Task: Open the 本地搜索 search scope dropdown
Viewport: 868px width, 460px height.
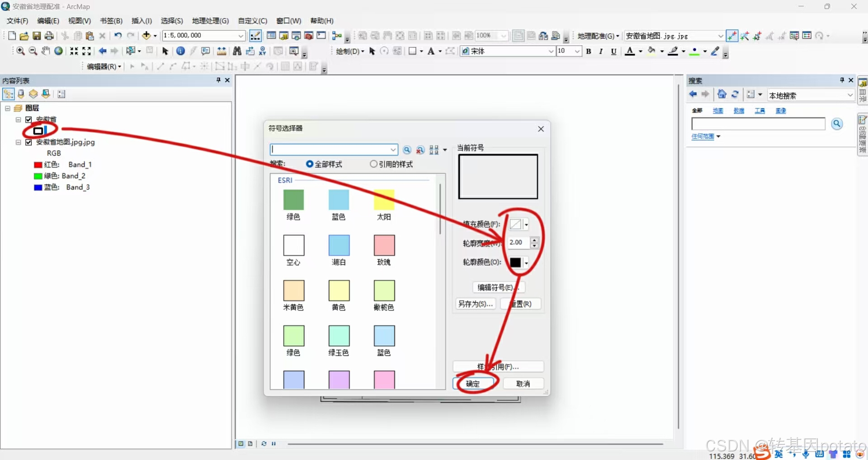Action: (850, 95)
